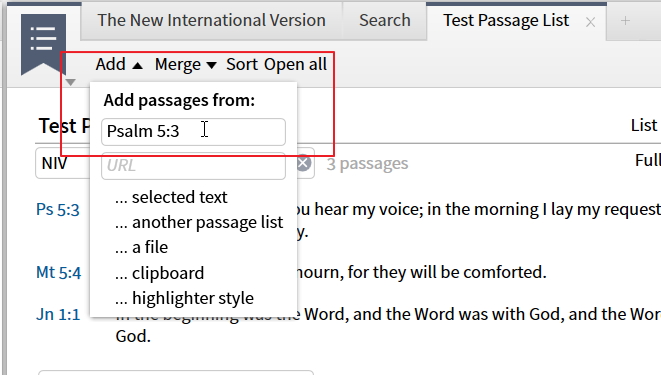
Task: Collapse the Add dropdown menu
Action: tap(119, 64)
